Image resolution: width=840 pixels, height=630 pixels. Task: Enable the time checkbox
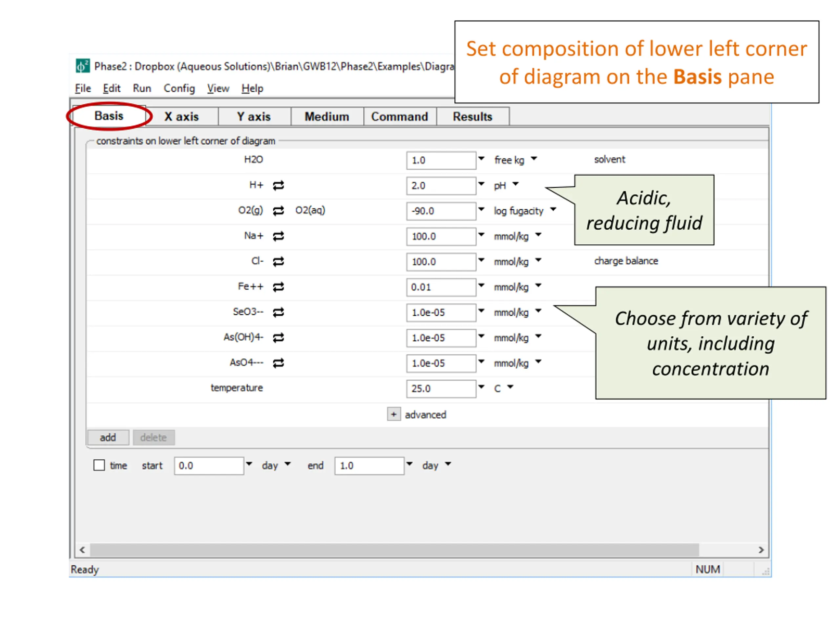pyautogui.click(x=99, y=465)
